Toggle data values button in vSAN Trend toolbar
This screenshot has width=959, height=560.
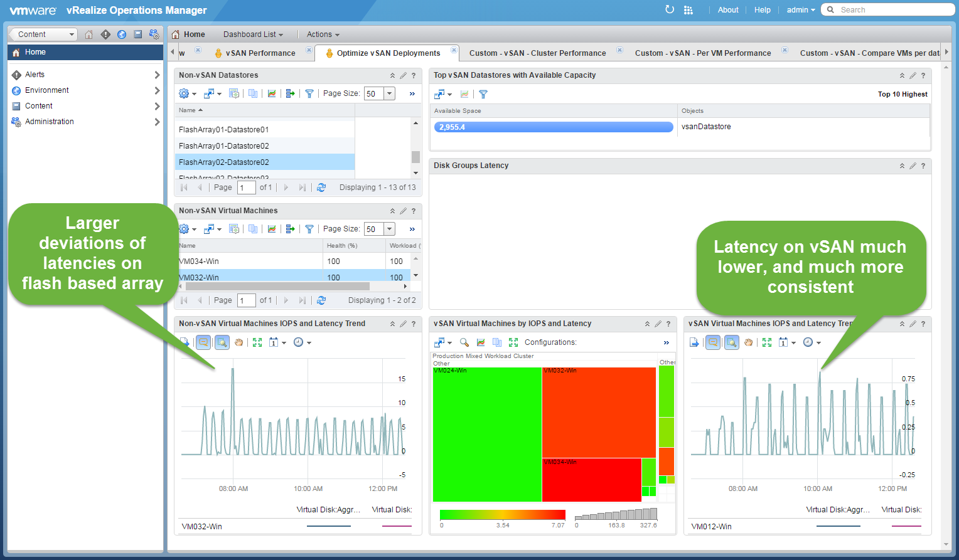[x=713, y=342]
